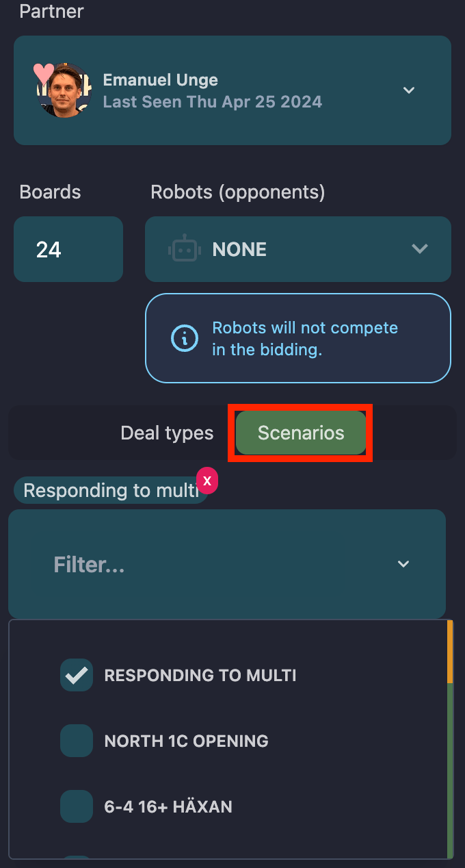Click the robots bidding information box
Image resolution: width=465 pixels, height=868 pixels.
click(297, 338)
